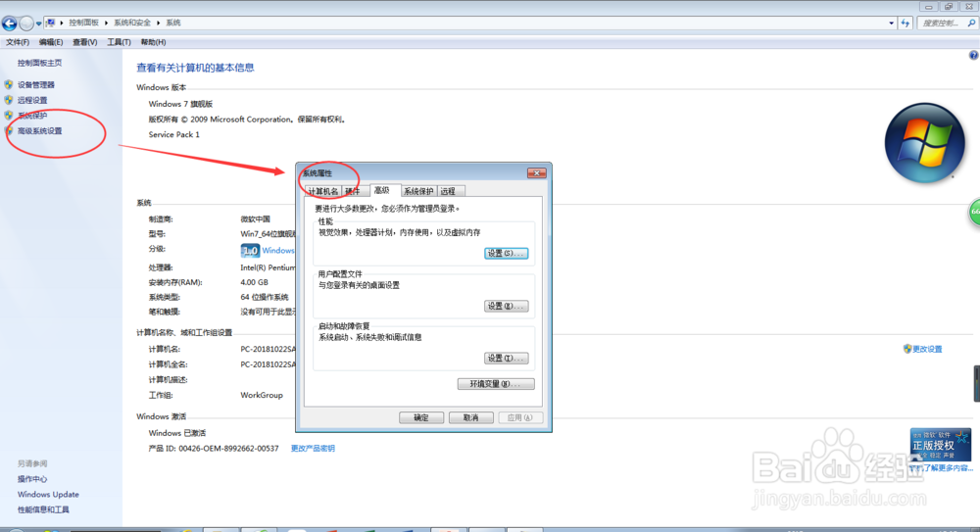Open recent pages dropdown arrow
The width and height of the screenshot is (980, 532).
click(x=39, y=24)
